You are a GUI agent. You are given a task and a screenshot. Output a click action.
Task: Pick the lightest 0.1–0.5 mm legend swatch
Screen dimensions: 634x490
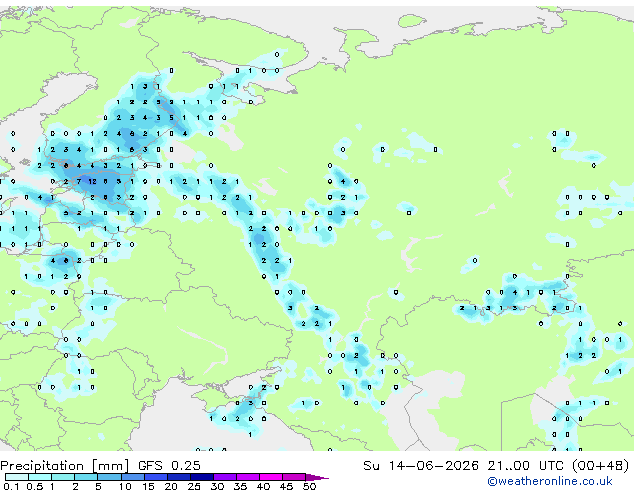pos(17,477)
